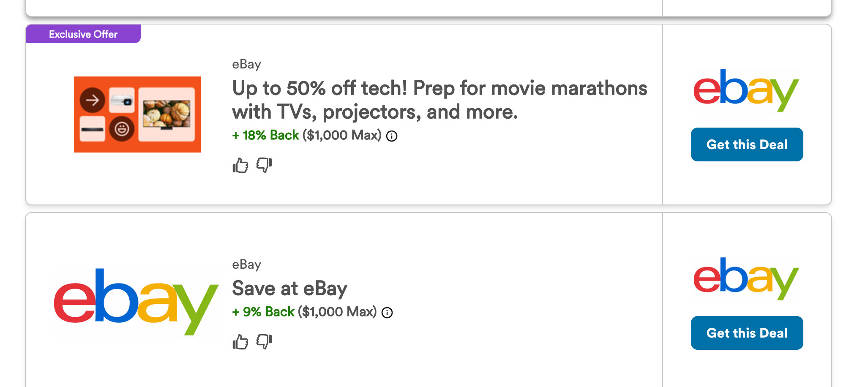The width and height of the screenshot is (868, 387).
Task: Thumbs up the 50% off tech deal
Action: 240,165
